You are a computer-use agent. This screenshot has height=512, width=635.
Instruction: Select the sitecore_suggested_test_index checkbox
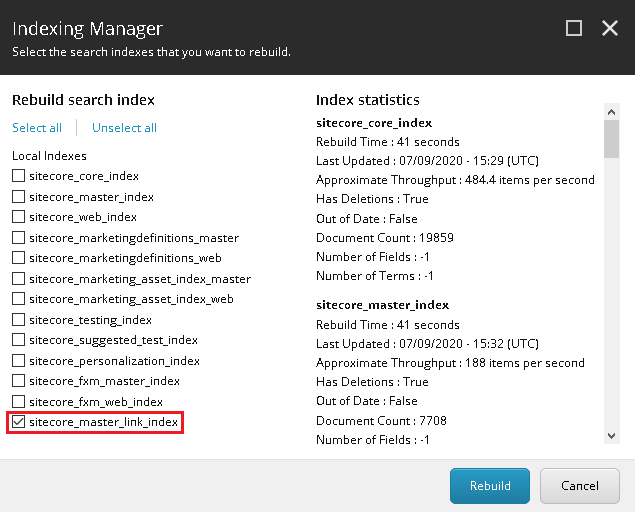(18, 339)
